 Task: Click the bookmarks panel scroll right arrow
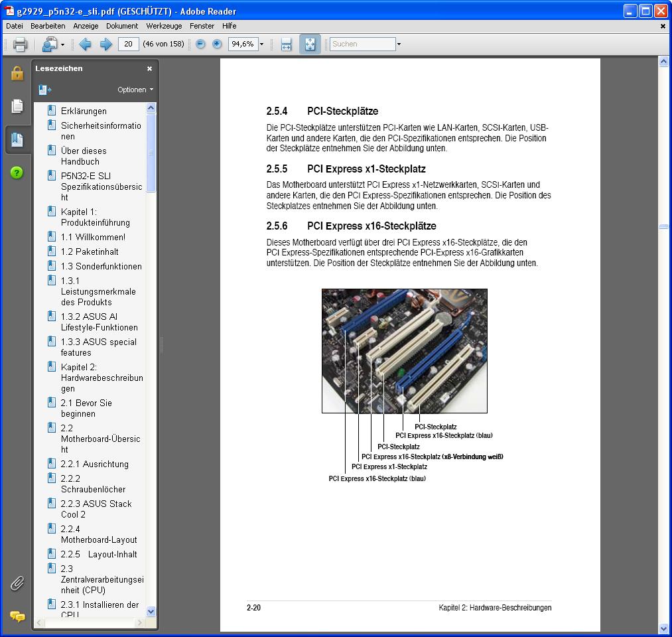click(x=140, y=622)
